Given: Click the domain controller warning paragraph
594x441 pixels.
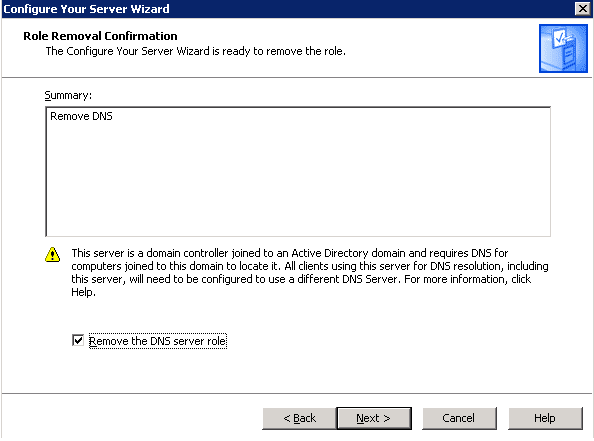Looking at the screenshot, I should [x=310, y=272].
